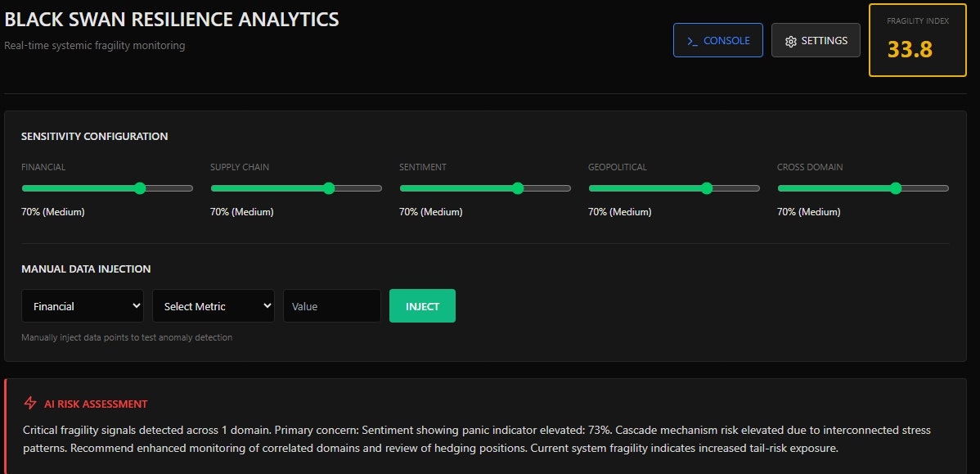Click the AI Risk Assessment heading

[96, 404]
